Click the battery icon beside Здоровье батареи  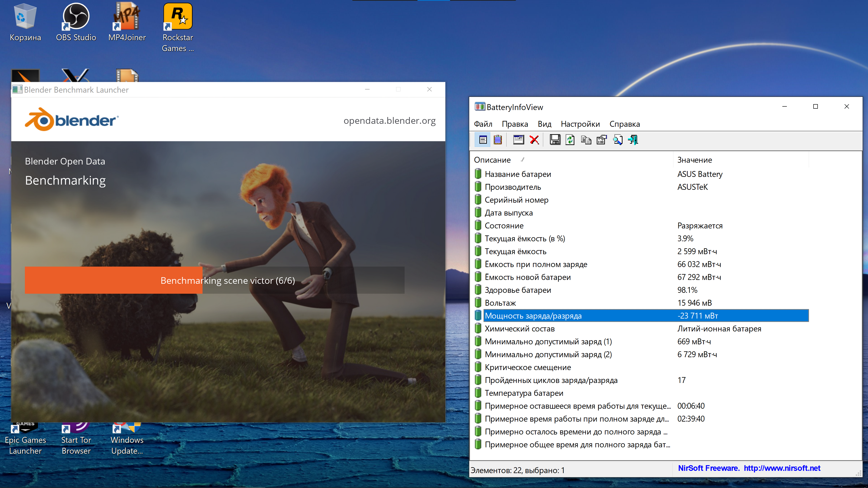[478, 290]
